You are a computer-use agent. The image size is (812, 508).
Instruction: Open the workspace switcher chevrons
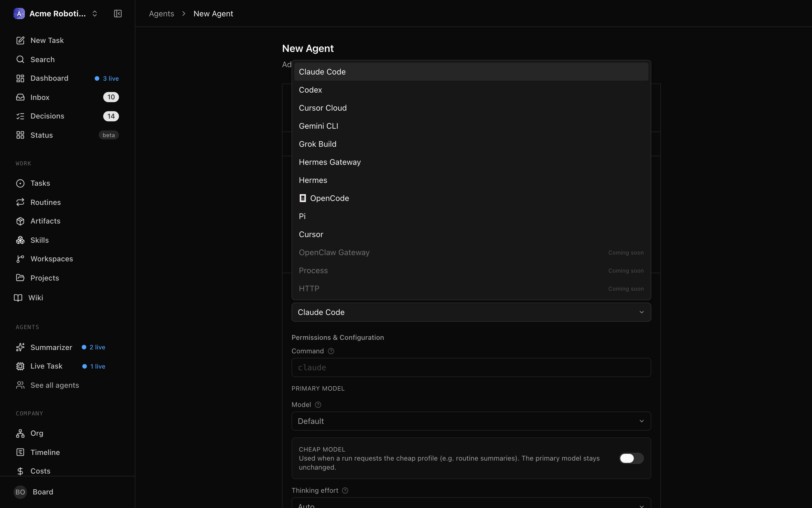pos(95,14)
